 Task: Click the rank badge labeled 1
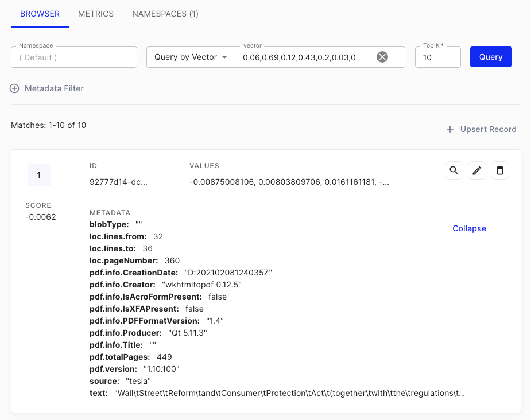pyautogui.click(x=39, y=175)
